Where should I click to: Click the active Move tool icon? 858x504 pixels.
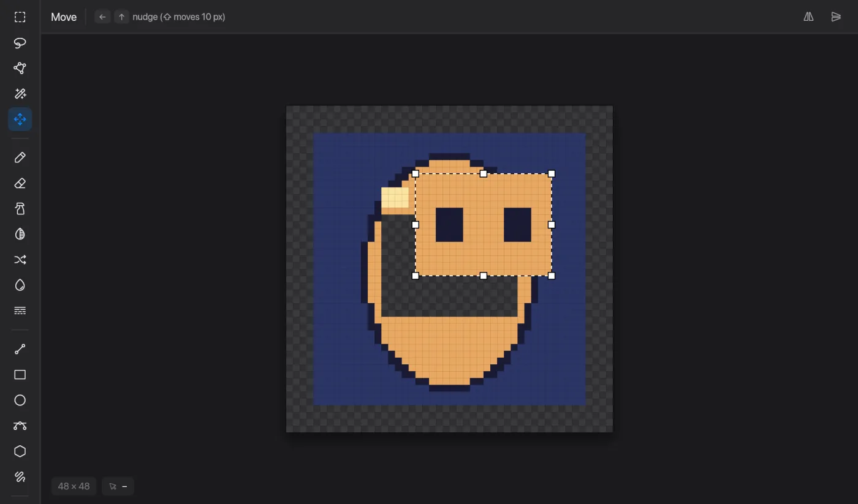tap(20, 119)
